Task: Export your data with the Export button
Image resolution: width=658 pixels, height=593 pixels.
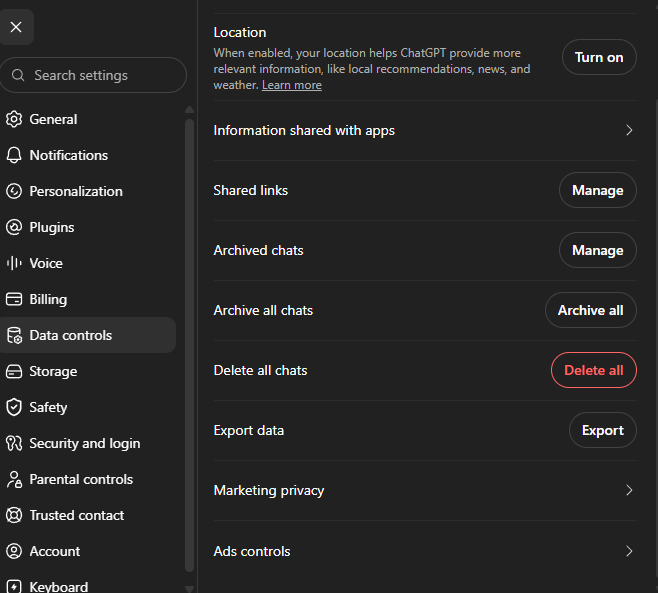Action: coord(603,430)
